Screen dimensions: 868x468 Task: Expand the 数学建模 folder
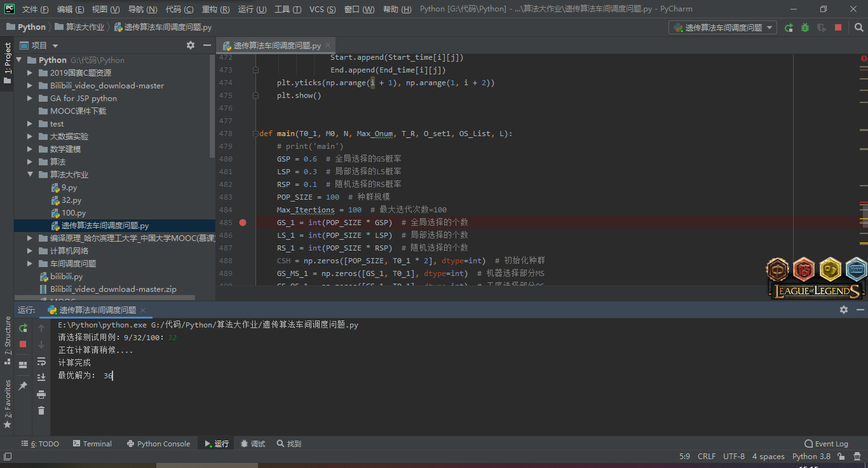point(30,149)
